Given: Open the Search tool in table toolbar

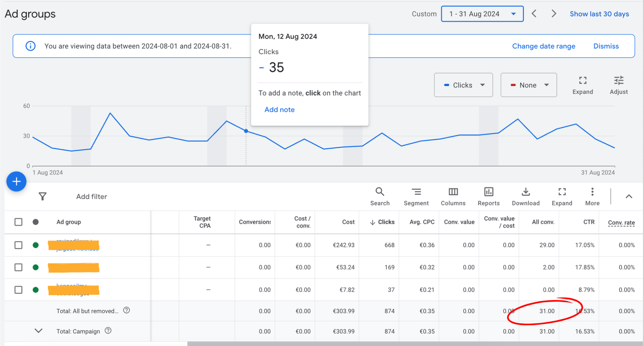Looking at the screenshot, I should [x=380, y=196].
